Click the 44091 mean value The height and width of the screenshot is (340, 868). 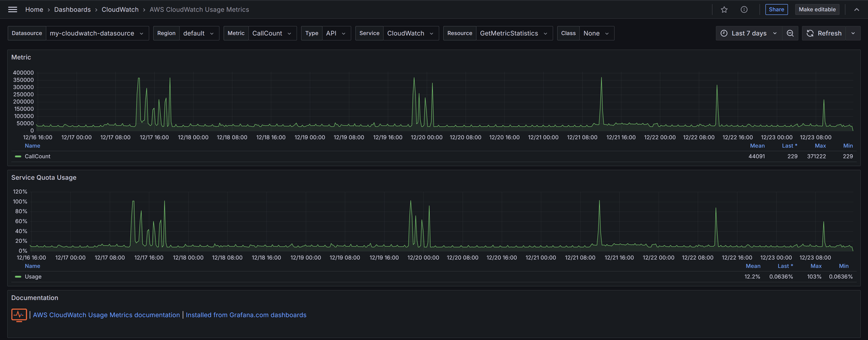coord(757,157)
